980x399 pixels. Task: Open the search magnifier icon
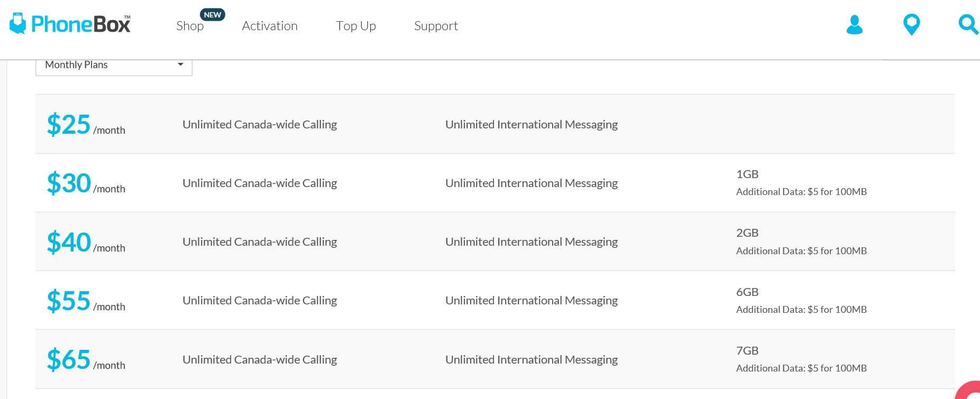coord(968,25)
